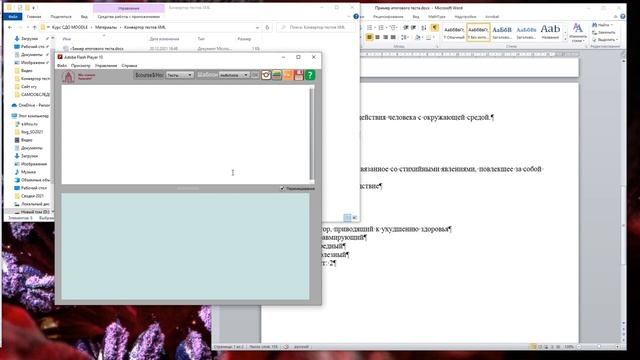Click the Explorer help icon under window controls
640x360 pixels.
[x=356, y=16]
